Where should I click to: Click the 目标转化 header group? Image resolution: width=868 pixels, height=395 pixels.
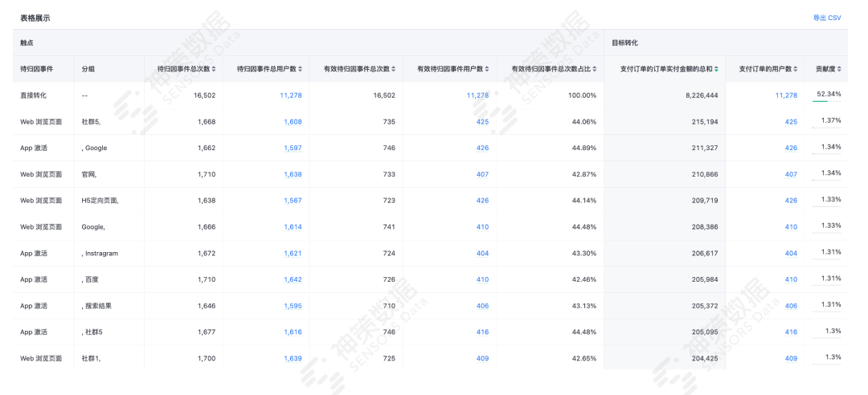click(726, 43)
